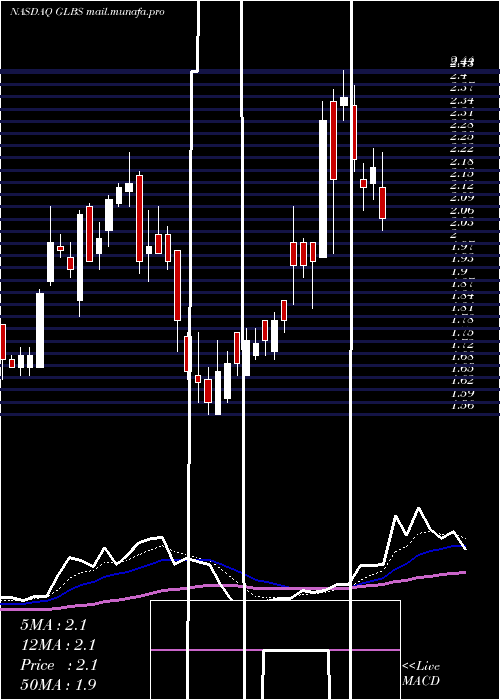Click the 2.18 price axis label

point(462,161)
